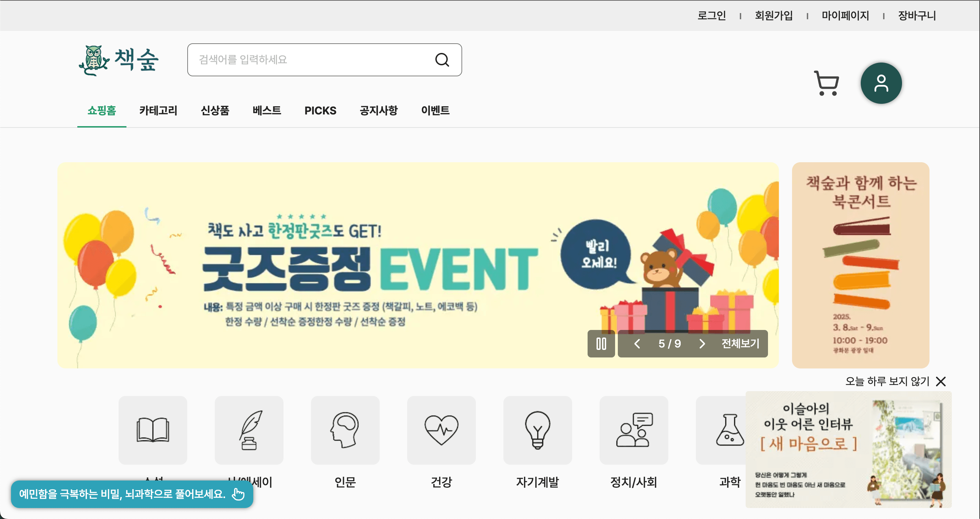The width and height of the screenshot is (980, 519).
Task: Focus the 검색어를 입력하세요 search field
Action: (x=324, y=60)
